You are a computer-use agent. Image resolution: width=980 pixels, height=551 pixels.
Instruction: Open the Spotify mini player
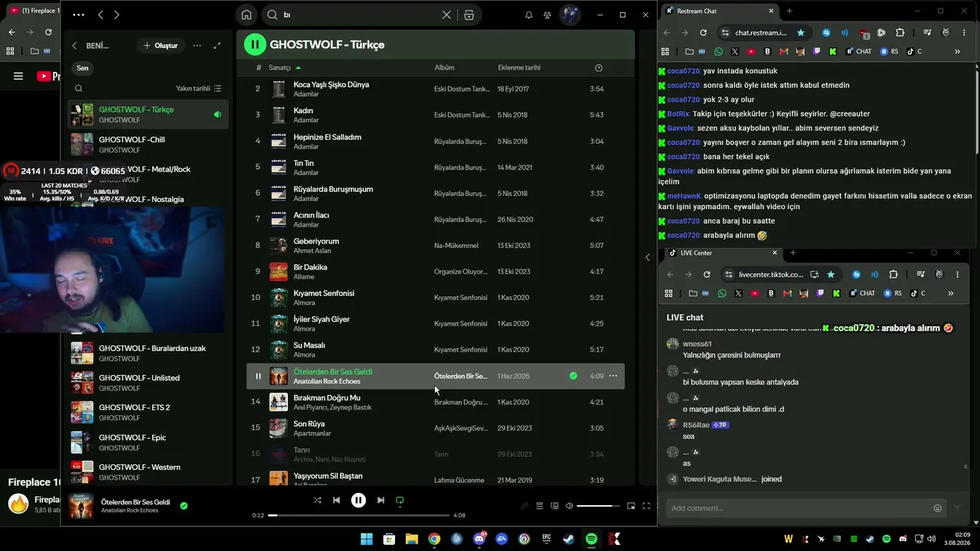(631, 506)
